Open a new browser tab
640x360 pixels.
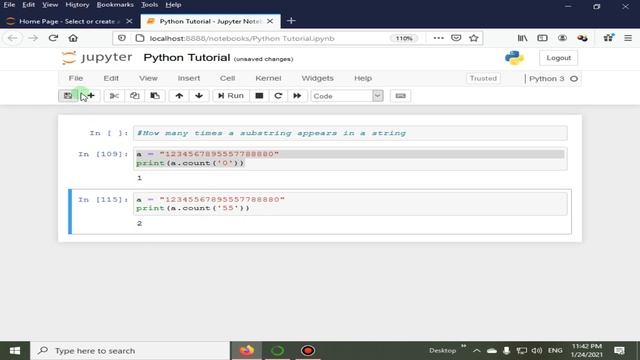[x=291, y=21]
